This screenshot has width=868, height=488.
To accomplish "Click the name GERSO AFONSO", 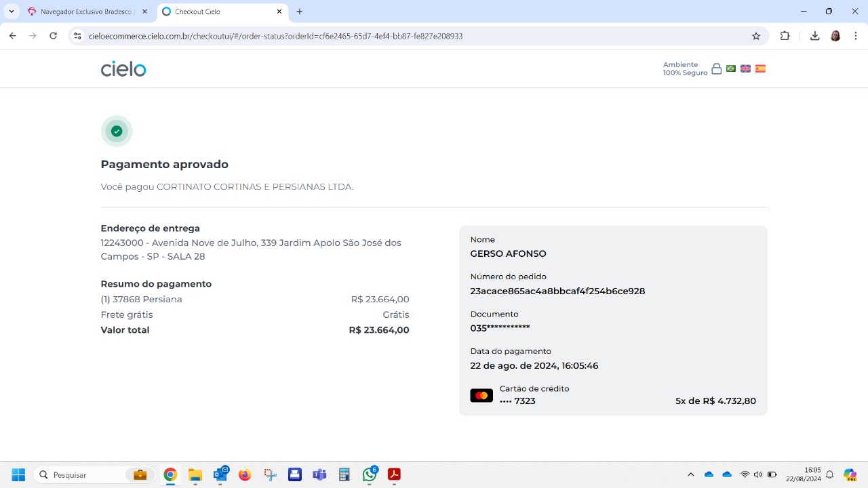I will [x=508, y=254].
